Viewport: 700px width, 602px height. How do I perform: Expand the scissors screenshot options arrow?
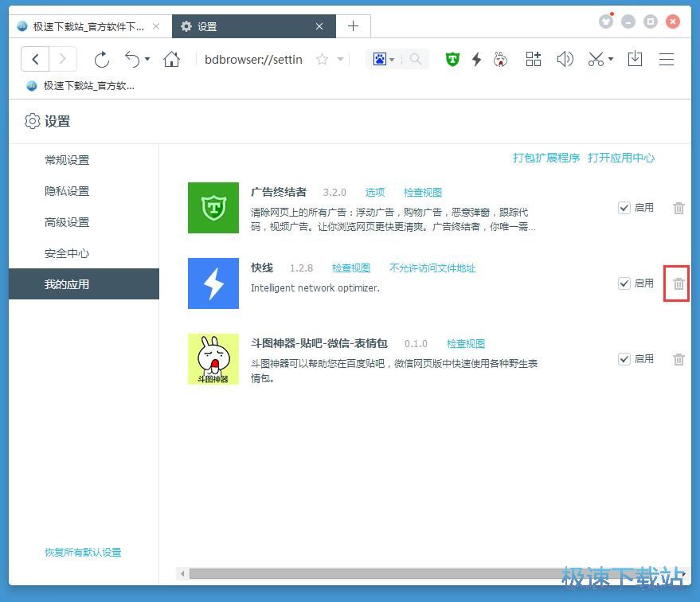click(x=611, y=59)
